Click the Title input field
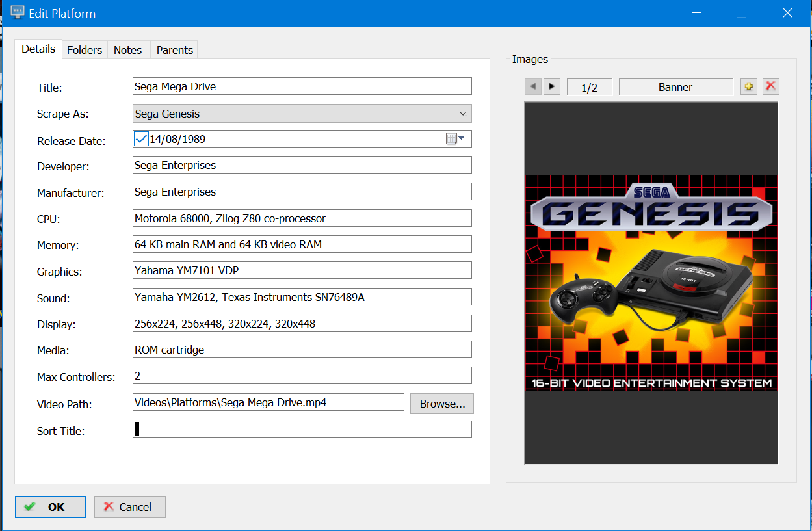The height and width of the screenshot is (531, 812). [x=302, y=86]
